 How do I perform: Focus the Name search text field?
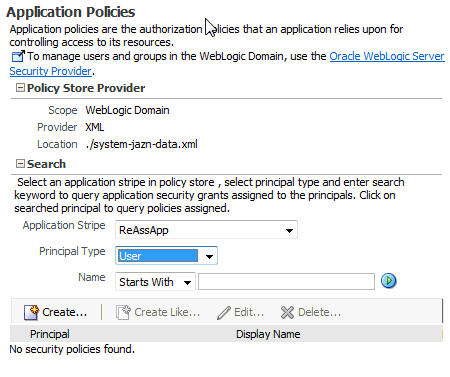[x=286, y=282]
